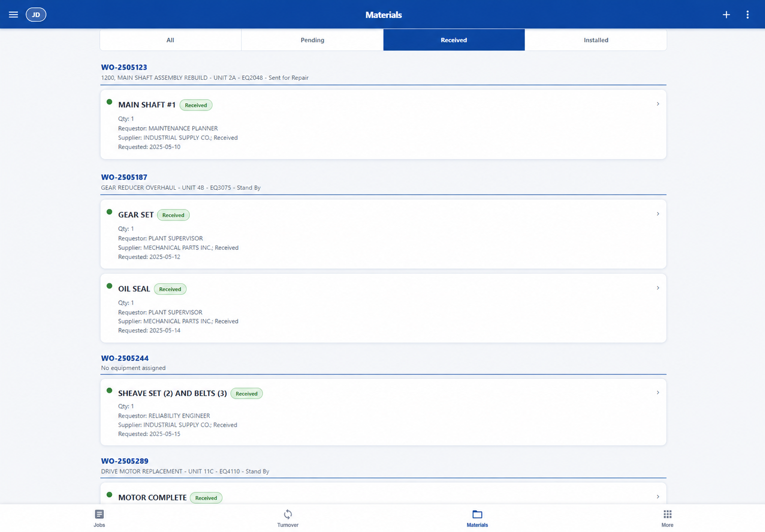Open work order WO-2505187
Viewport: 765px width, 532px height.
tap(124, 177)
